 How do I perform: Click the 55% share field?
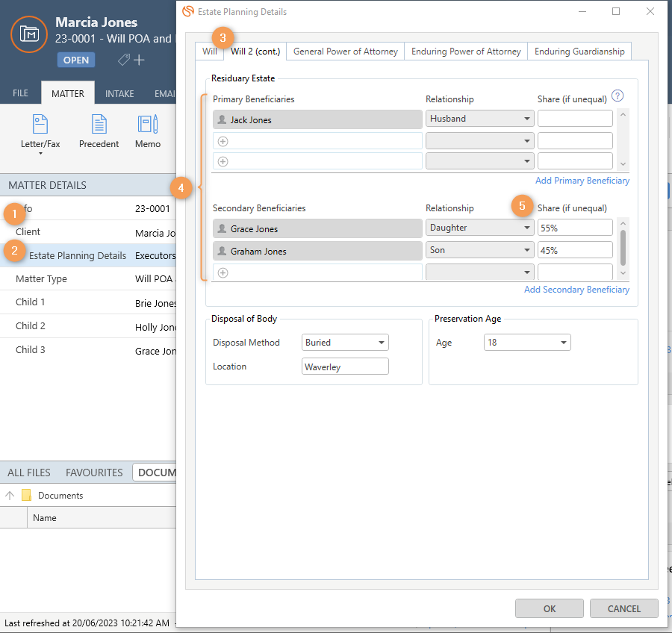point(575,228)
